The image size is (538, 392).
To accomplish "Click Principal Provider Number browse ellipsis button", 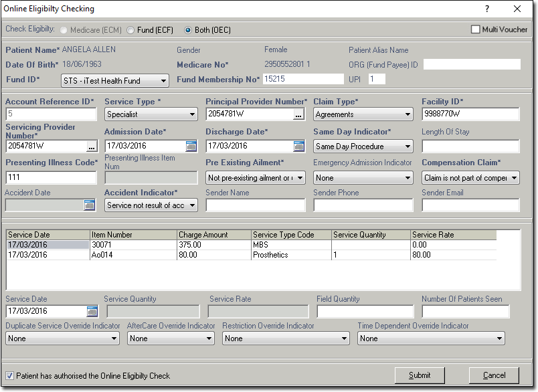I will click(299, 114).
